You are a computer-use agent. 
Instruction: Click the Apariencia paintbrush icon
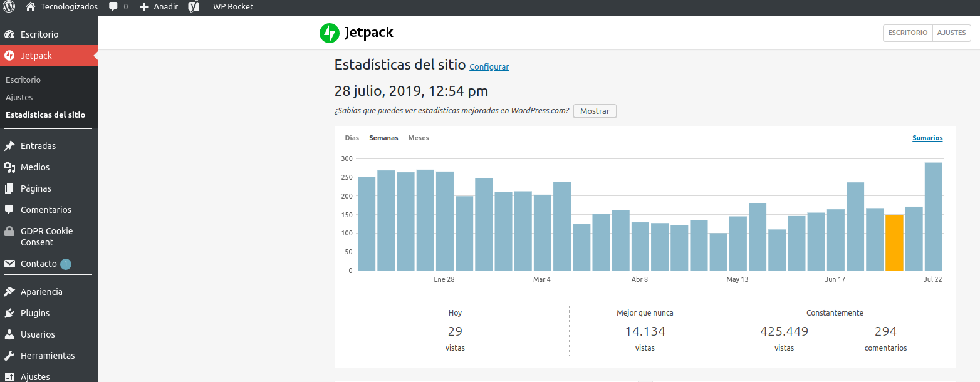click(x=9, y=292)
